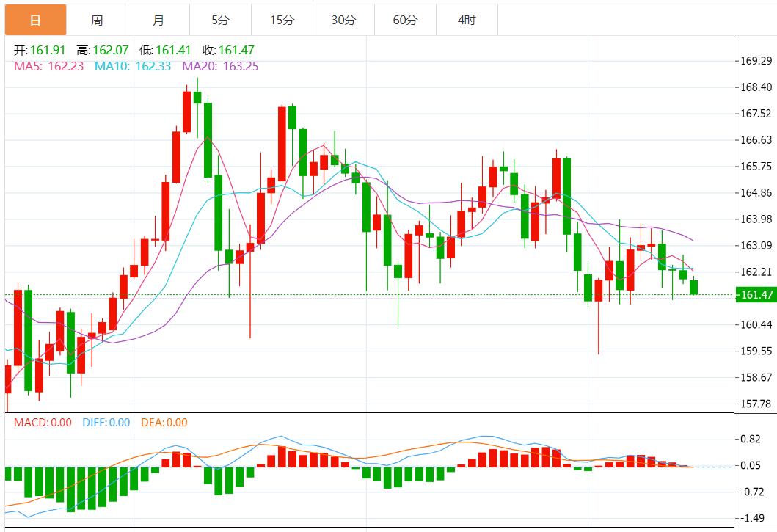The height and width of the screenshot is (532, 777).
Task: Click the 0.05 MACD axis label
Action: click(x=751, y=465)
